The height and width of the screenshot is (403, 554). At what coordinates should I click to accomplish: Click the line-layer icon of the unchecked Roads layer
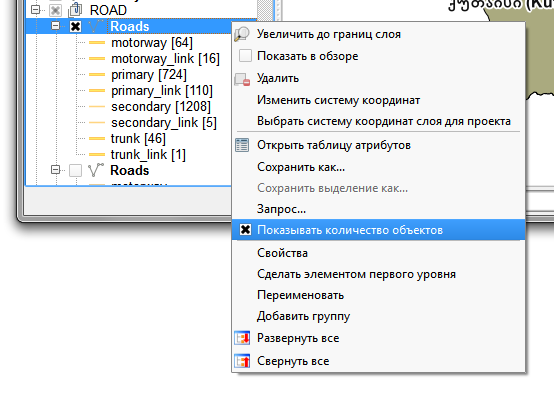(x=95, y=170)
